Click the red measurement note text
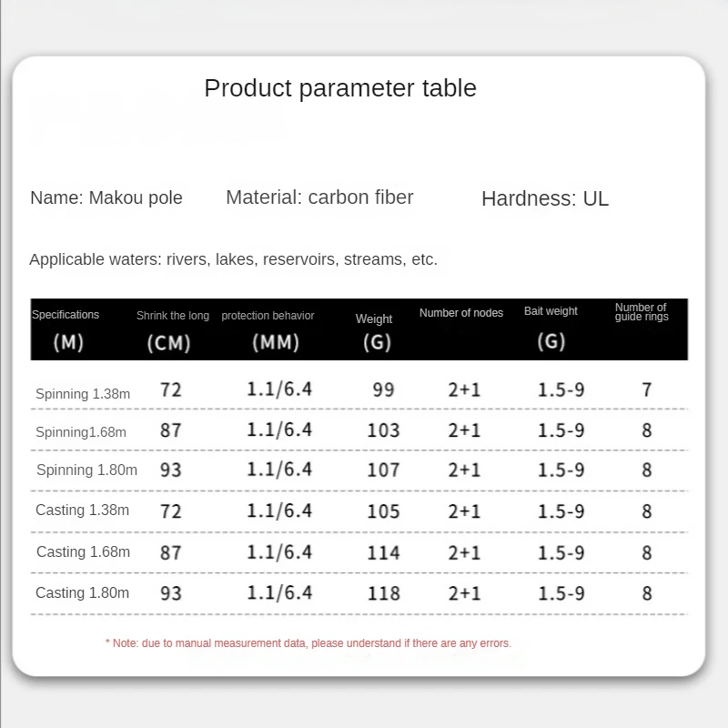Viewport: 728px width, 728px height. point(308,643)
